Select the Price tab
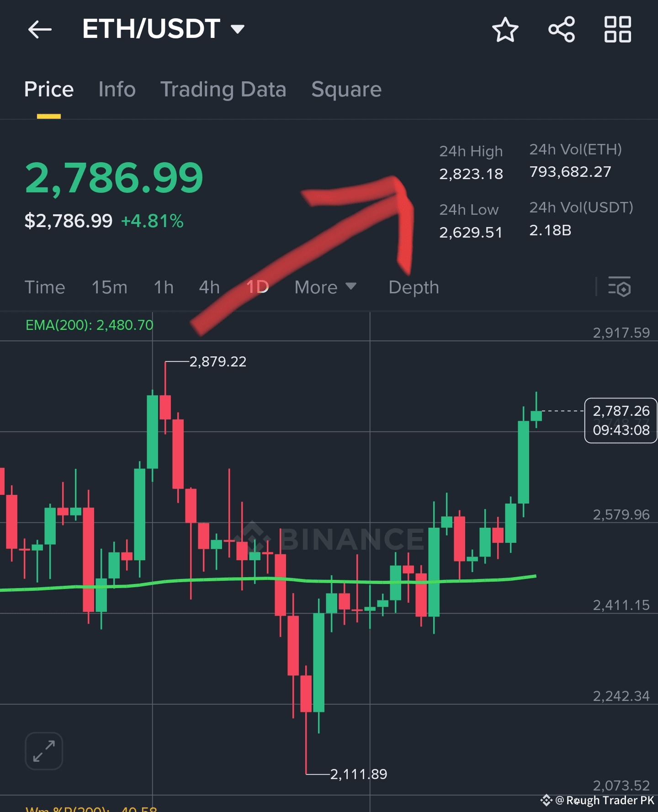The height and width of the screenshot is (812, 658). 49,89
